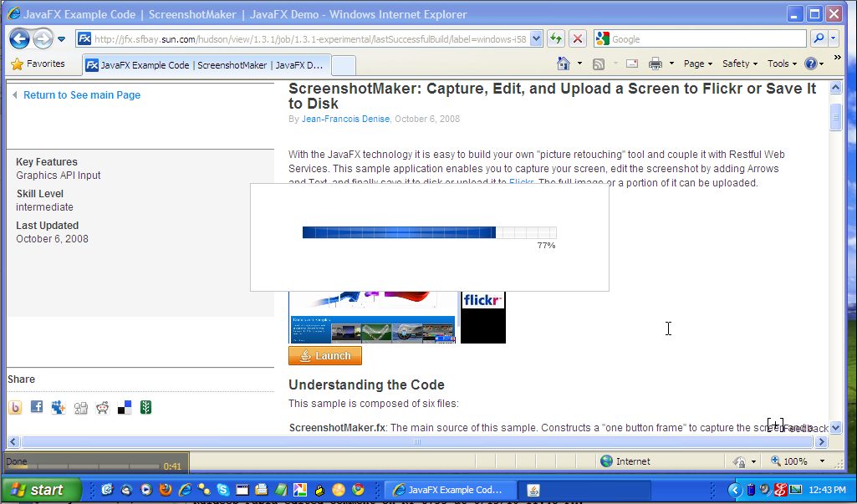This screenshot has width=857, height=504.
Task: Click the Refresh page icon
Action: 556,38
